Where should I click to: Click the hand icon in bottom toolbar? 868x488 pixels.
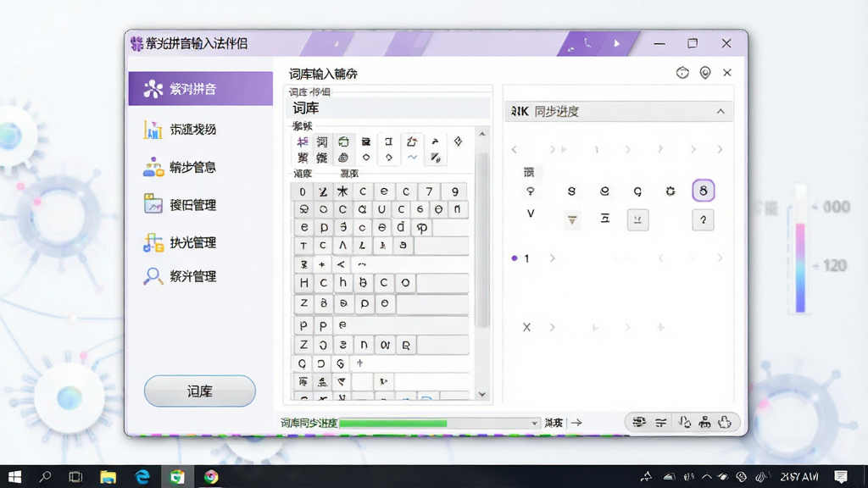[725, 423]
